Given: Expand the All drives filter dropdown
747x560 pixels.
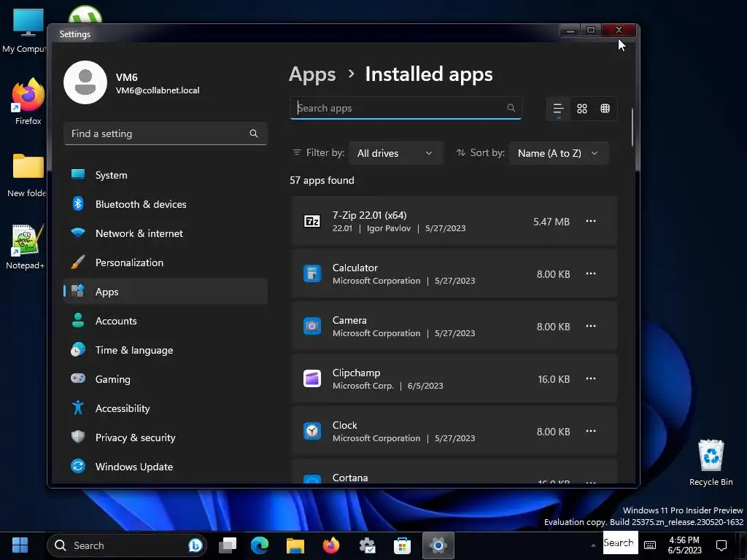Looking at the screenshot, I should coord(395,153).
